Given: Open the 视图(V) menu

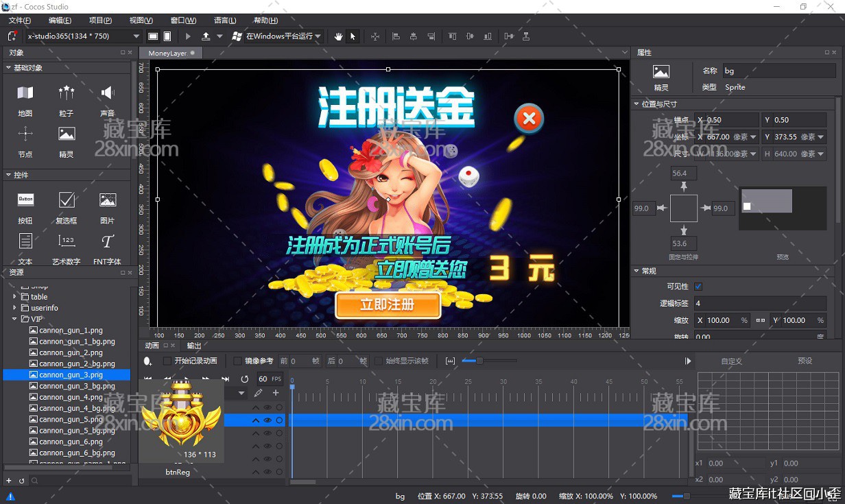Looking at the screenshot, I should point(141,21).
